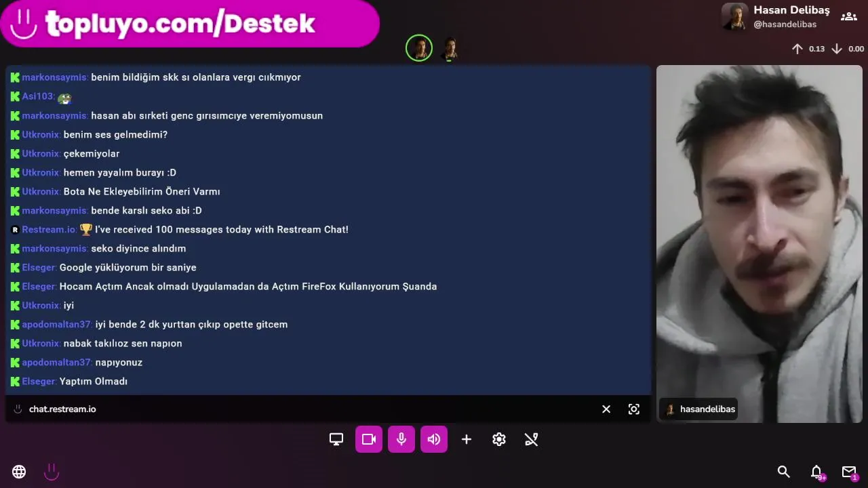Open the participants people icon
Screen dimensions: 868x488
[x=849, y=16]
